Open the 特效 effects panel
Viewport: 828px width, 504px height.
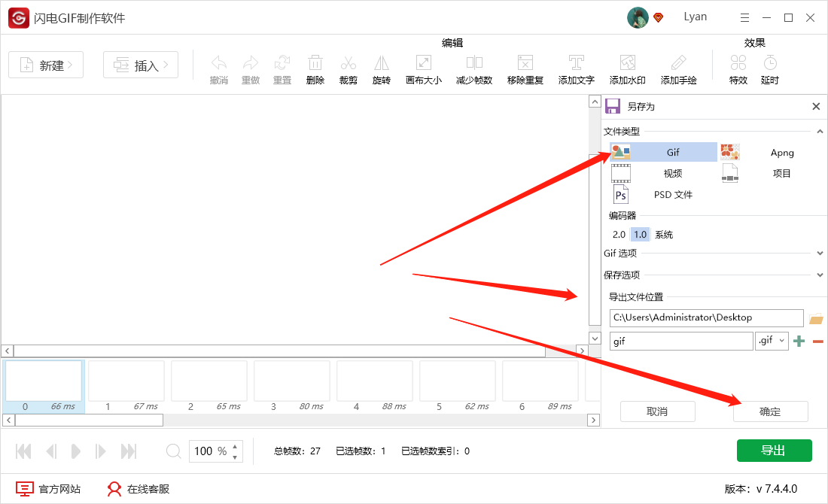(738, 68)
